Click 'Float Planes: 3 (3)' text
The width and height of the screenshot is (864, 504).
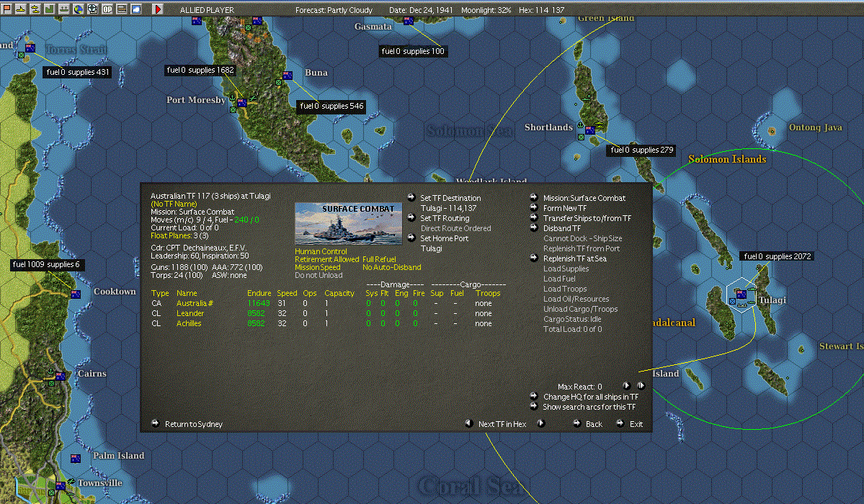(179, 235)
